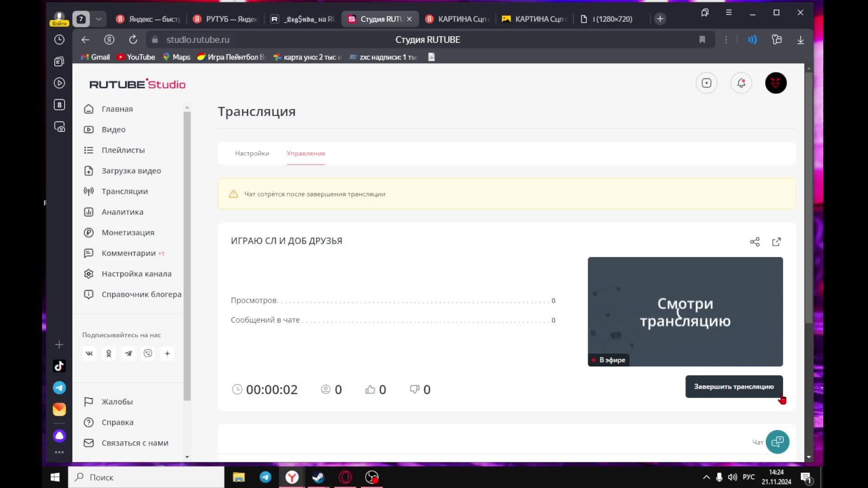
Task: Click the share stream icon
Action: click(755, 242)
